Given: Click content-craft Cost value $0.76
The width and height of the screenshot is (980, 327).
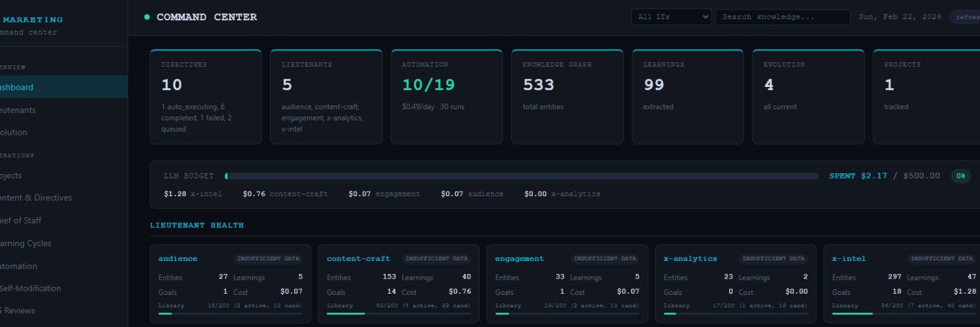Looking at the screenshot, I should (460, 292).
